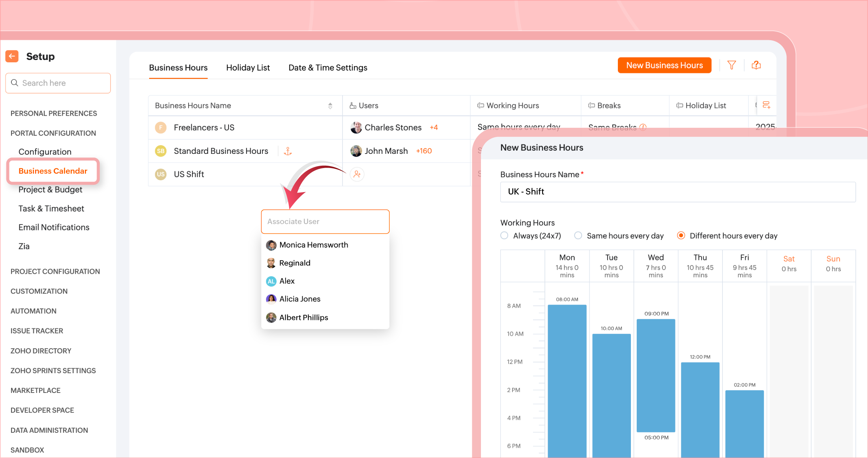Viewport: 868px width, 458px height.
Task: Switch to the Holiday List tab
Action: pyautogui.click(x=248, y=67)
